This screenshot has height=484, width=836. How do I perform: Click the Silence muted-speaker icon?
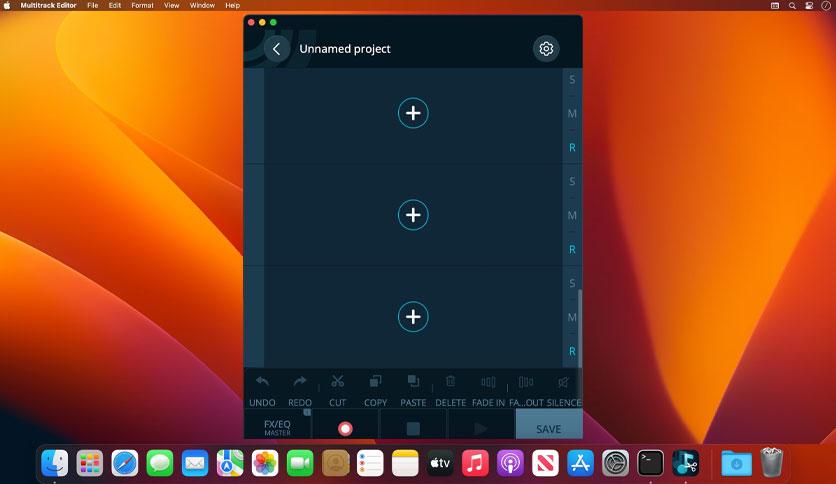pyautogui.click(x=563, y=382)
